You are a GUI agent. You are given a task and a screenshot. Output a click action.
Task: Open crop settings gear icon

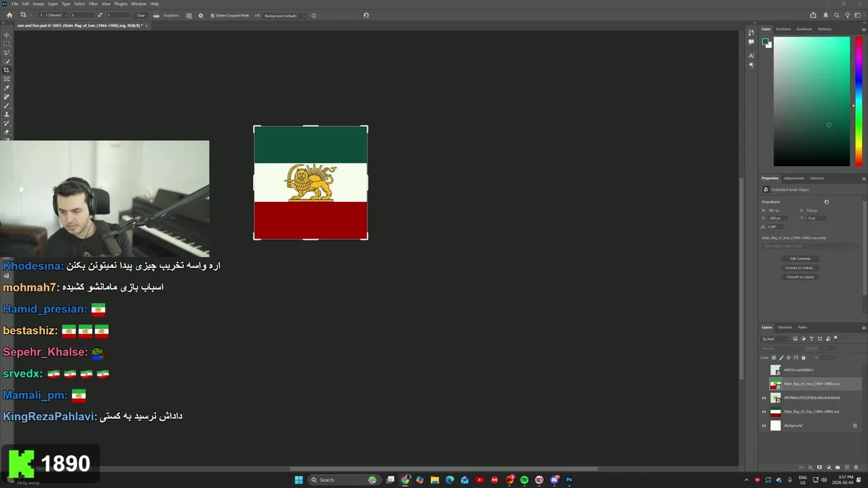(201, 16)
